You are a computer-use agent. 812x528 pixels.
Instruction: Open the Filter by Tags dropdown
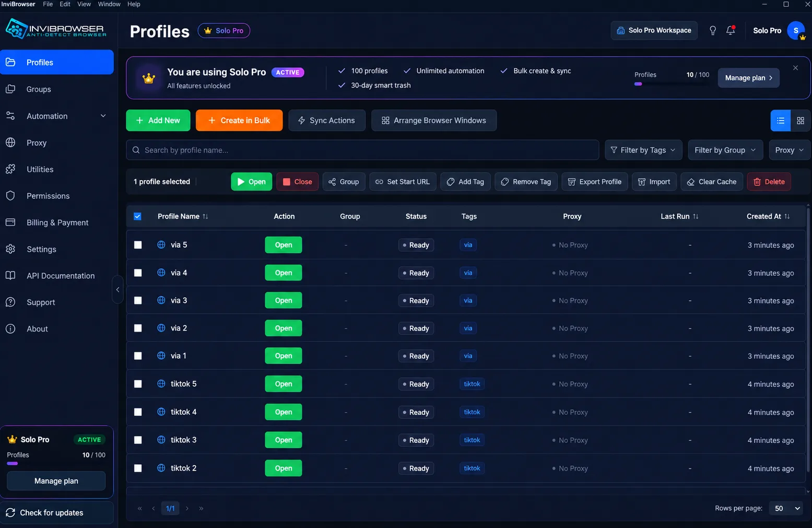643,150
